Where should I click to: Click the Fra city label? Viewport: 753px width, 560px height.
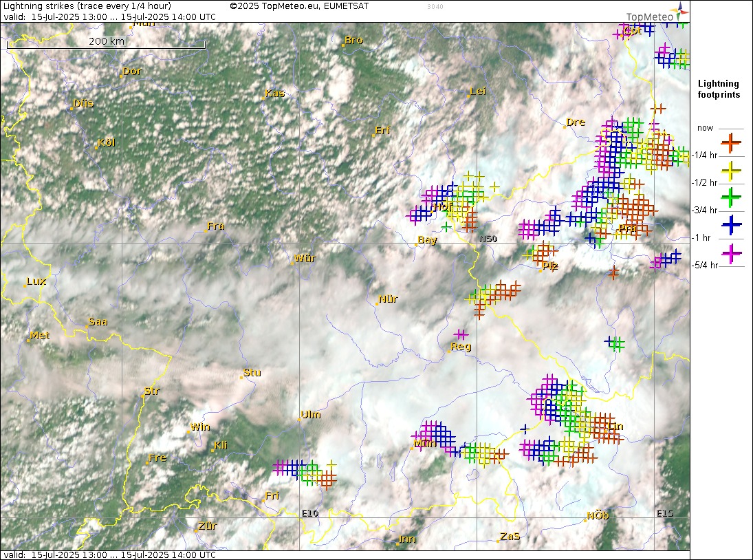pos(215,226)
